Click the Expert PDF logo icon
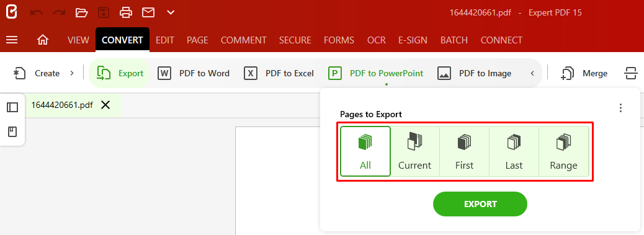 (x=12, y=12)
